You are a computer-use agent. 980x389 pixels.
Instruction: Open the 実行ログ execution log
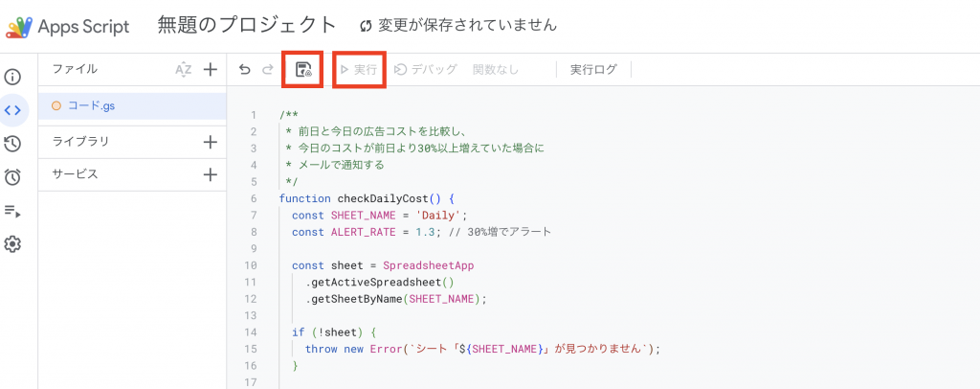coord(593,69)
